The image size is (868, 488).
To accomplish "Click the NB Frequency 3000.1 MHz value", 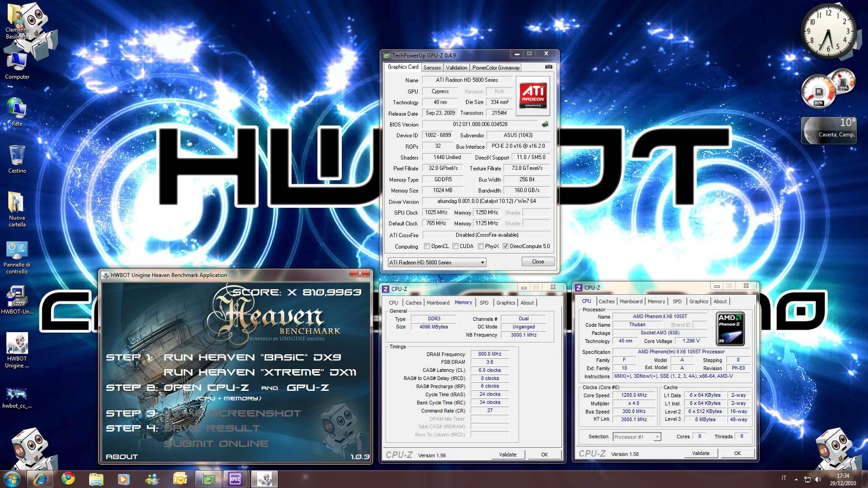I will click(524, 335).
